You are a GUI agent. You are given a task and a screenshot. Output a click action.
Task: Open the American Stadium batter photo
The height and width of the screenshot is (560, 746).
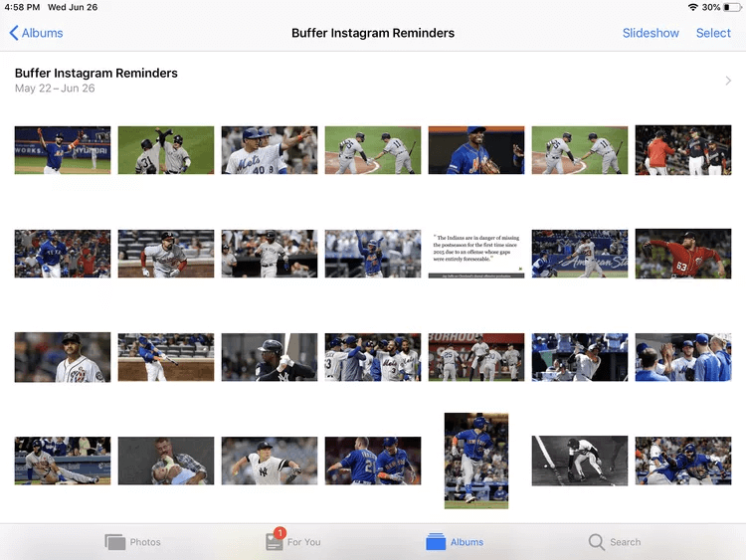pos(580,254)
